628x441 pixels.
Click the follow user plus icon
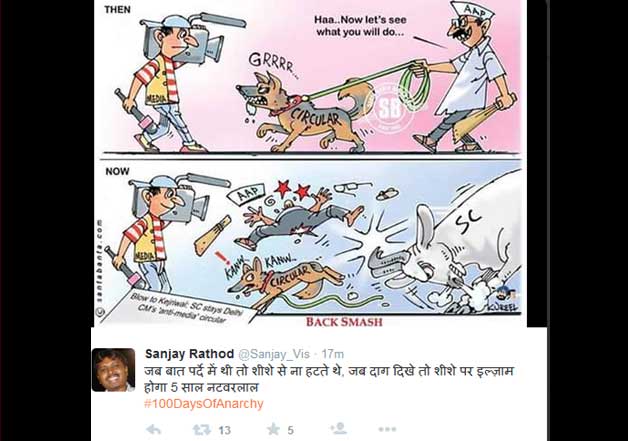[339, 429]
